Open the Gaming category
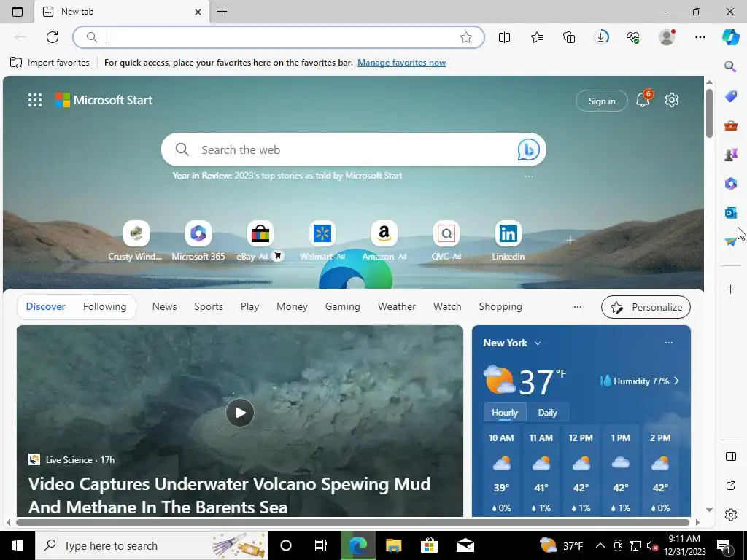 coord(343,307)
